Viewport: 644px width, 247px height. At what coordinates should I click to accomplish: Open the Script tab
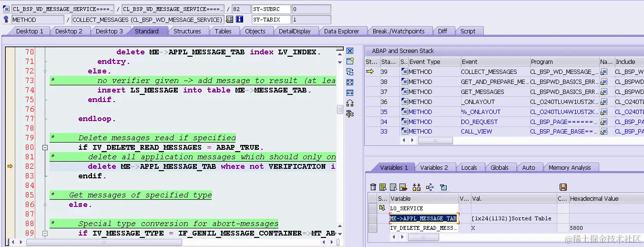[x=468, y=31]
